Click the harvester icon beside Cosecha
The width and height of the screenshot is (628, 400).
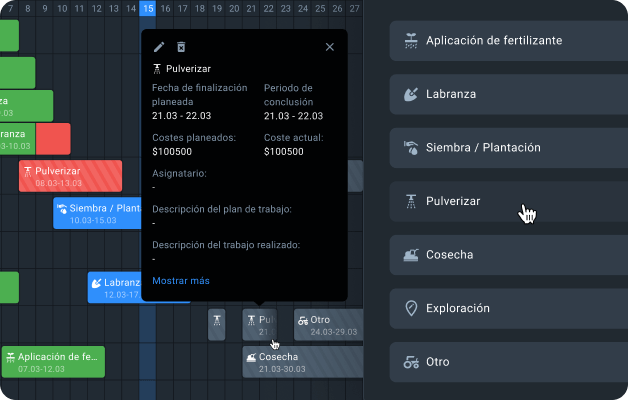pos(411,255)
